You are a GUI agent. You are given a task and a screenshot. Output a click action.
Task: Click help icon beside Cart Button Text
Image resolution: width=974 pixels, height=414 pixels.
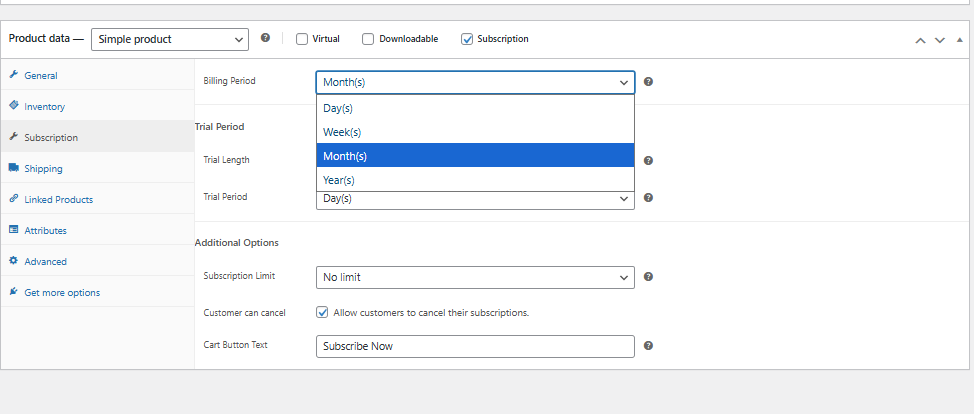coord(648,346)
